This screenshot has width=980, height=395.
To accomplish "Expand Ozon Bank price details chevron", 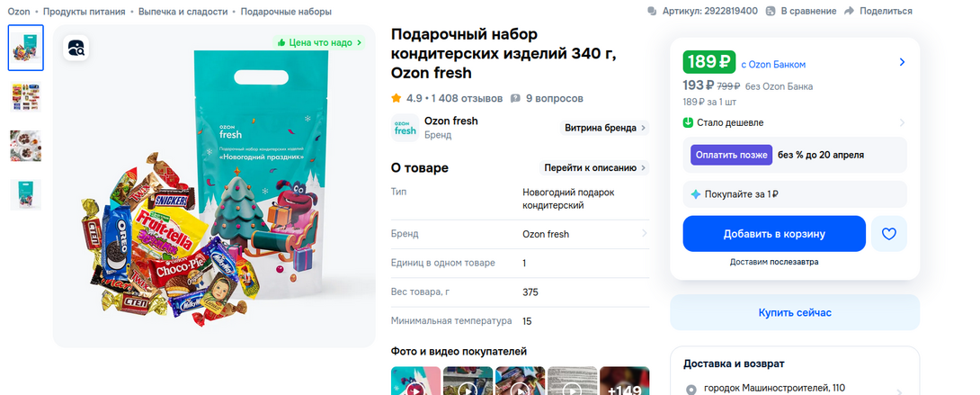I will pos(902,63).
